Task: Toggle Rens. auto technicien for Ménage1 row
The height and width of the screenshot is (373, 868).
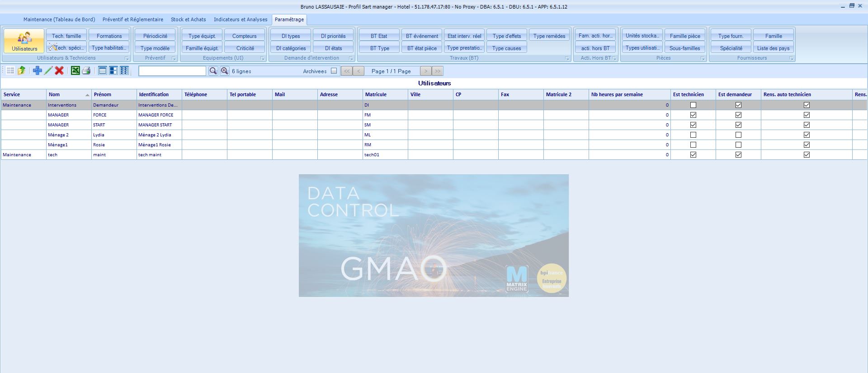Action: (x=807, y=145)
